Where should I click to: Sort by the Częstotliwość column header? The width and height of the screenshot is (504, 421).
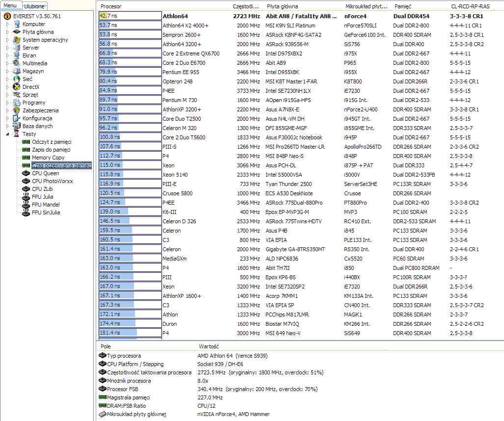click(246, 6)
